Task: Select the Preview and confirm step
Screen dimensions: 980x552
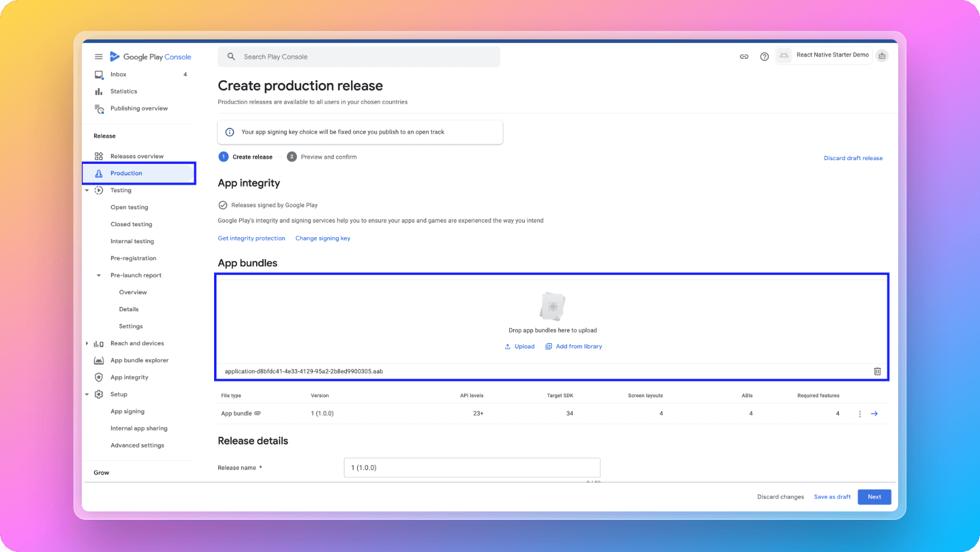Action: tap(322, 157)
